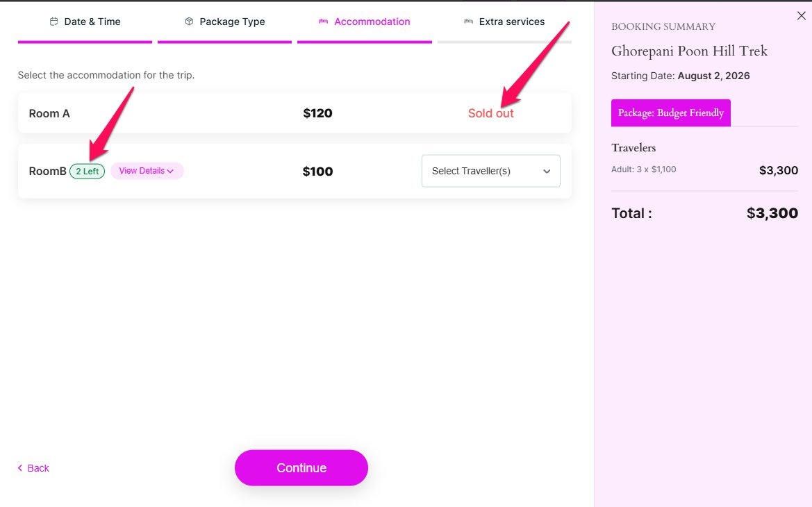Click the cube icon beside Package Type

pyautogui.click(x=189, y=22)
